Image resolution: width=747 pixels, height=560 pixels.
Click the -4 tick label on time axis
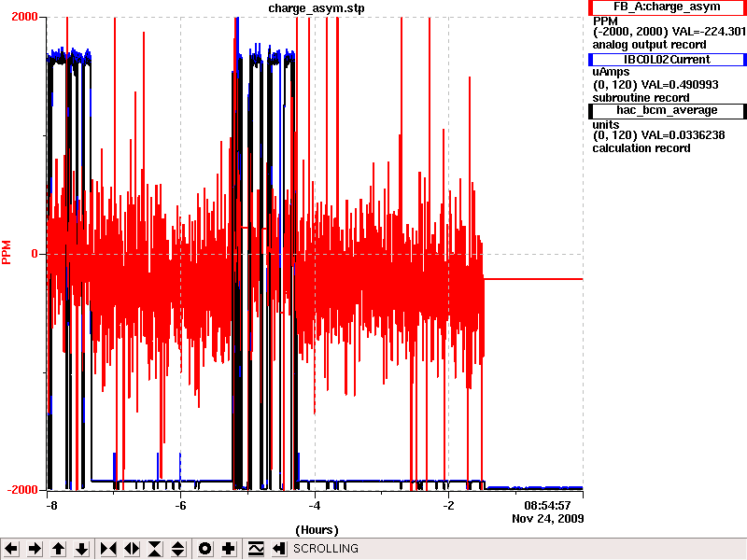click(x=315, y=506)
